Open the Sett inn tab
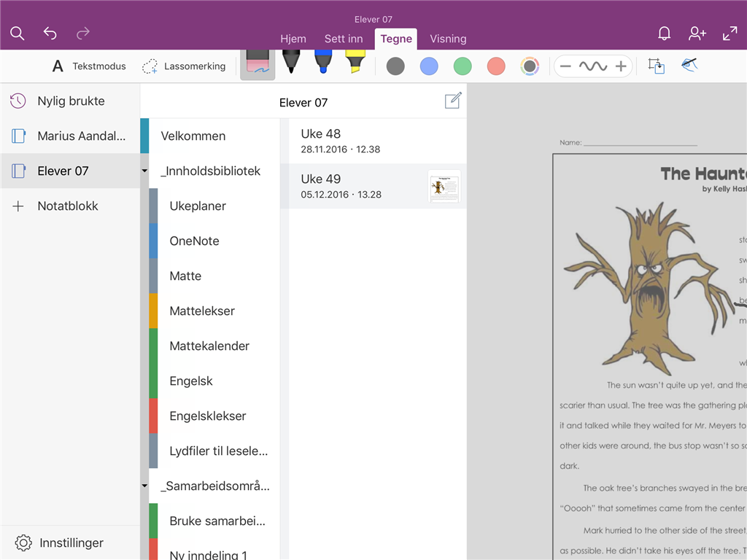Image resolution: width=747 pixels, height=560 pixels. click(x=344, y=39)
